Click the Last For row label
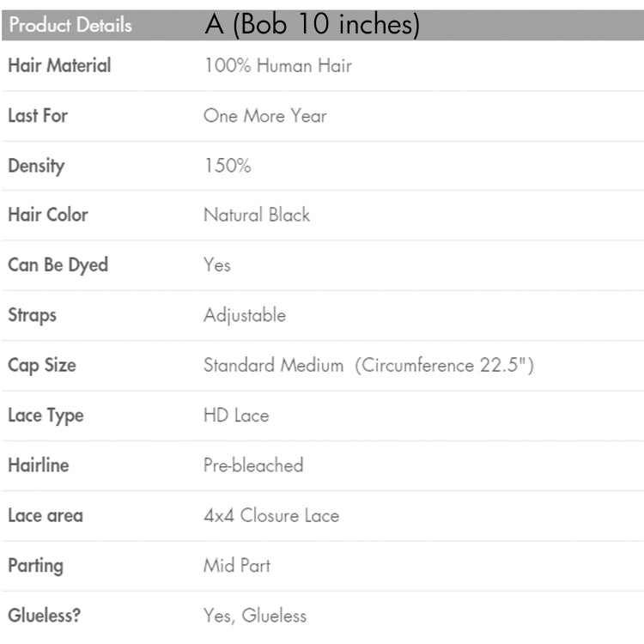This screenshot has height=644, width=644. [38, 115]
